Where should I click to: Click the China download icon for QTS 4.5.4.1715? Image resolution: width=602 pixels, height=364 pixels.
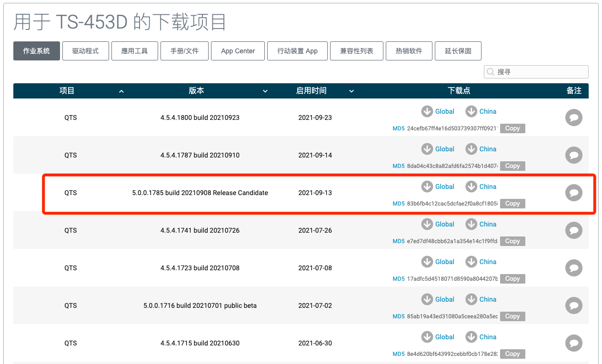coord(471,337)
